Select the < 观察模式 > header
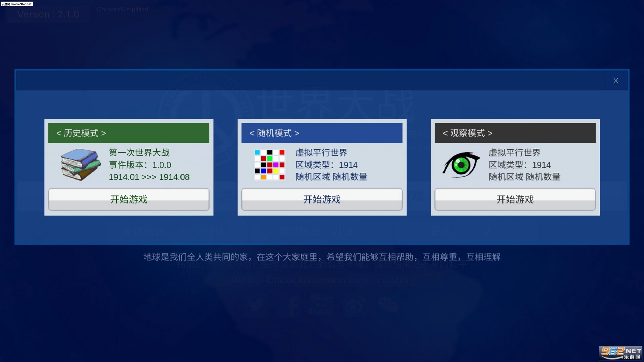Screen dimensions: 644x362 coord(515,133)
